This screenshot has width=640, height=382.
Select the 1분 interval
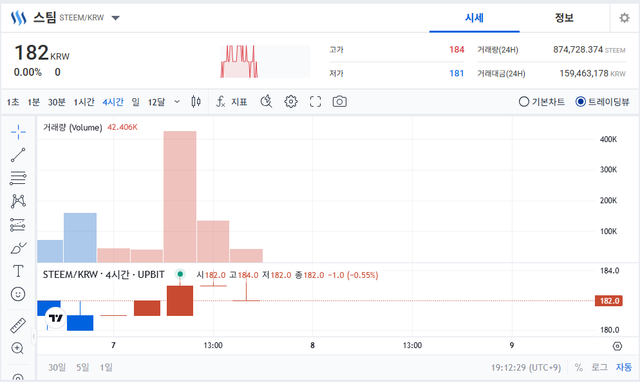(33, 102)
